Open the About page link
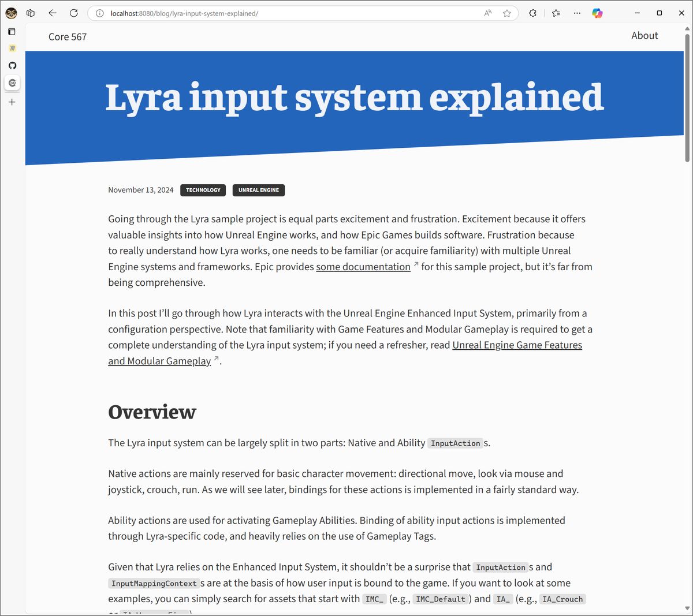 click(x=644, y=35)
